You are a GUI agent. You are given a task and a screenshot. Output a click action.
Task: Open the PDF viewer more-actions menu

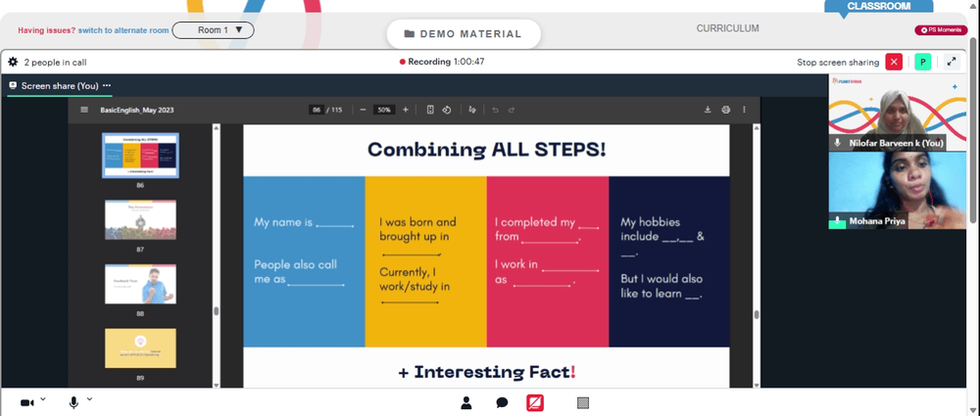point(744,110)
